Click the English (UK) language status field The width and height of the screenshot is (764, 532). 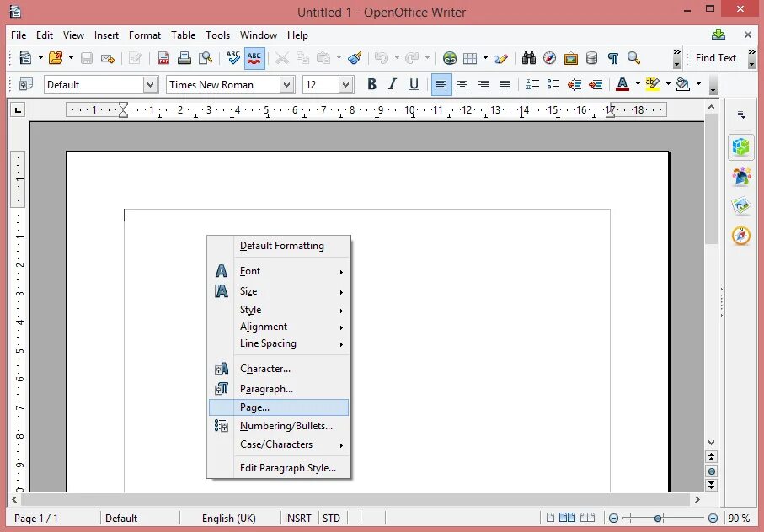click(x=229, y=519)
